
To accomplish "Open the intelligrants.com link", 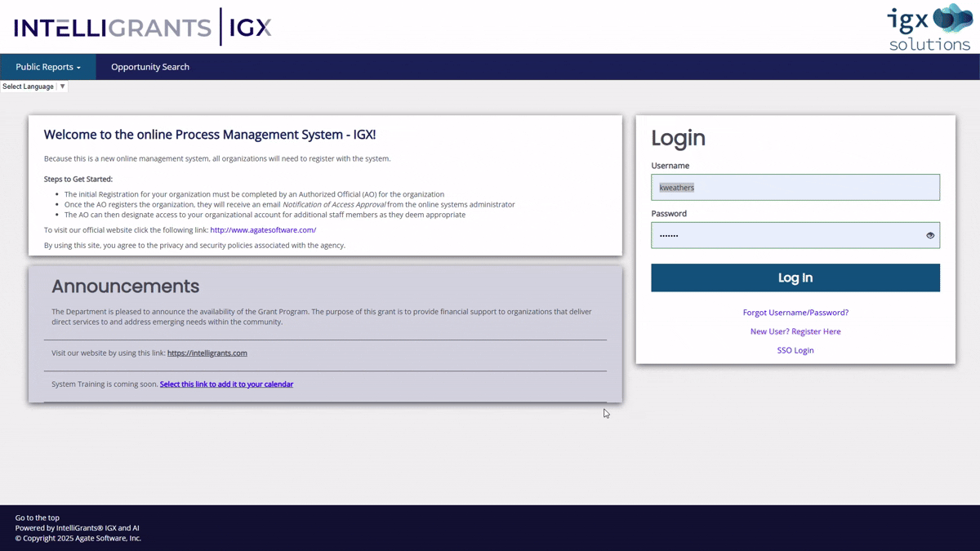I will point(207,353).
